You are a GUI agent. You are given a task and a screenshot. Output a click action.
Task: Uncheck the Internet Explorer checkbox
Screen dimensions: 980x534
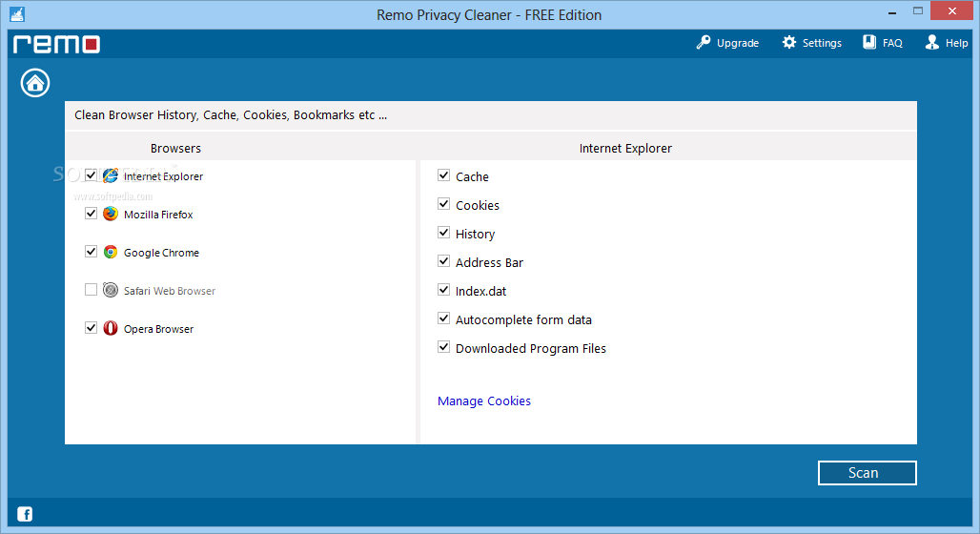(91, 175)
